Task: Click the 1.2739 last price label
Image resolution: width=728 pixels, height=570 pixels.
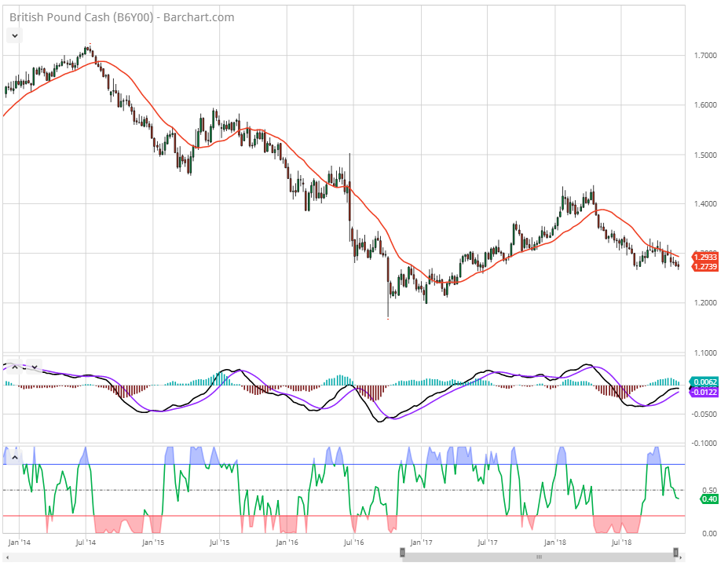Action: (x=705, y=266)
